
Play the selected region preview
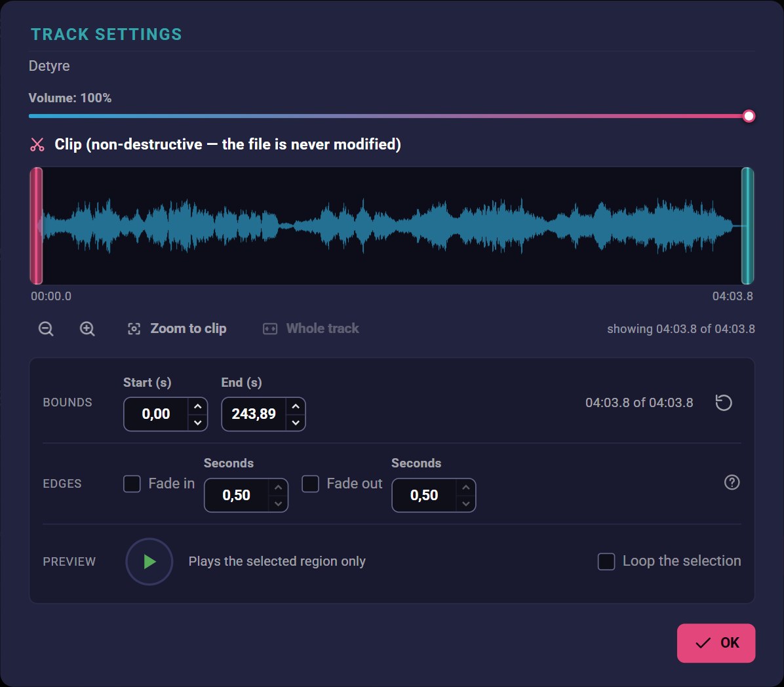149,562
